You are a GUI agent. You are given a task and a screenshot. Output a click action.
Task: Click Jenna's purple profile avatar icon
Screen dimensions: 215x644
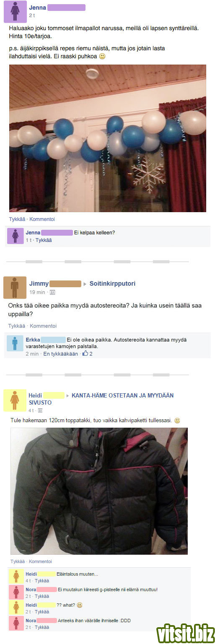(15, 11)
